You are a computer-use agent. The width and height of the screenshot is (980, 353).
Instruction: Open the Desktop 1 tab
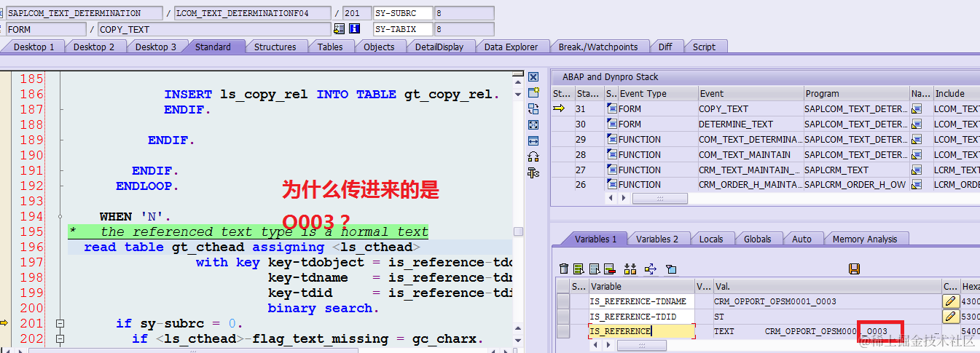(x=34, y=47)
